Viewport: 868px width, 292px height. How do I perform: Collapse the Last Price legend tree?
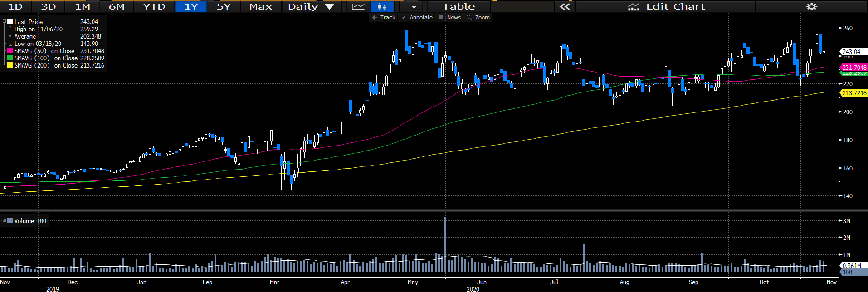(4, 21)
